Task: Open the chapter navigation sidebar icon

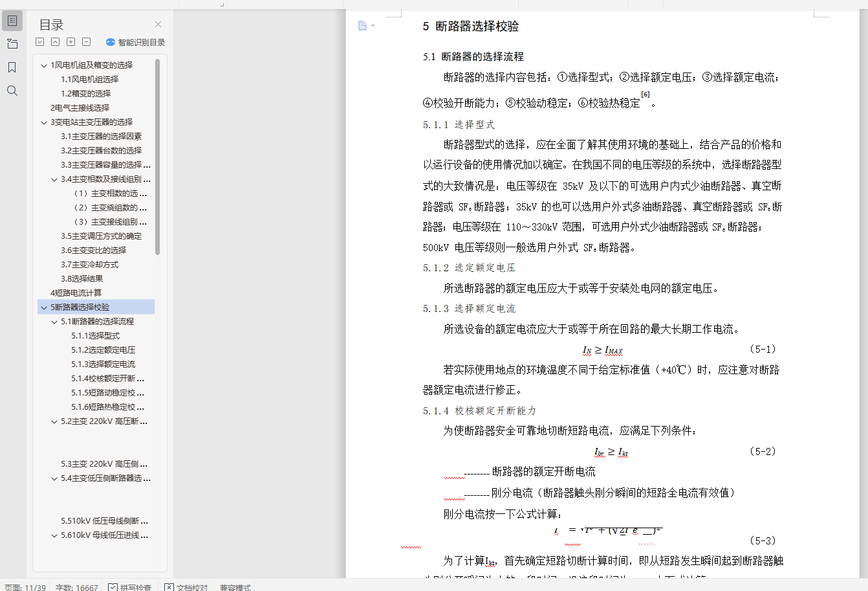Action: (12, 44)
